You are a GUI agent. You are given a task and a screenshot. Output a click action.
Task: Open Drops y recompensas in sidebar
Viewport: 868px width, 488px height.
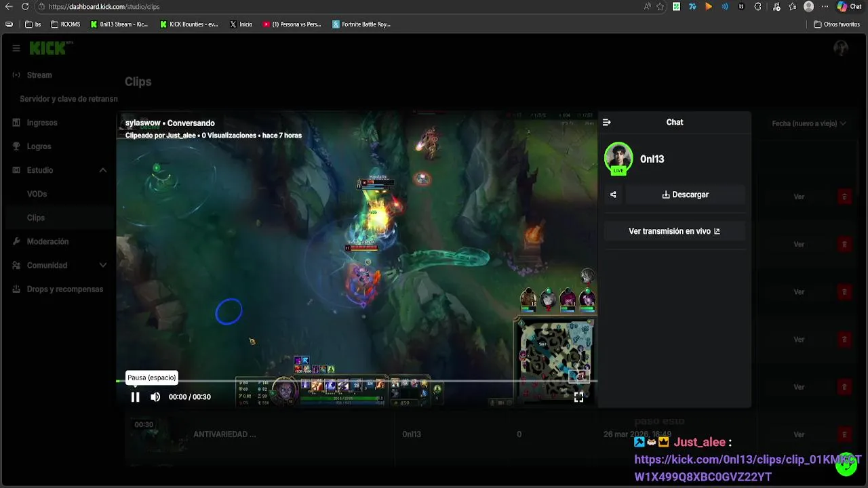pos(65,289)
